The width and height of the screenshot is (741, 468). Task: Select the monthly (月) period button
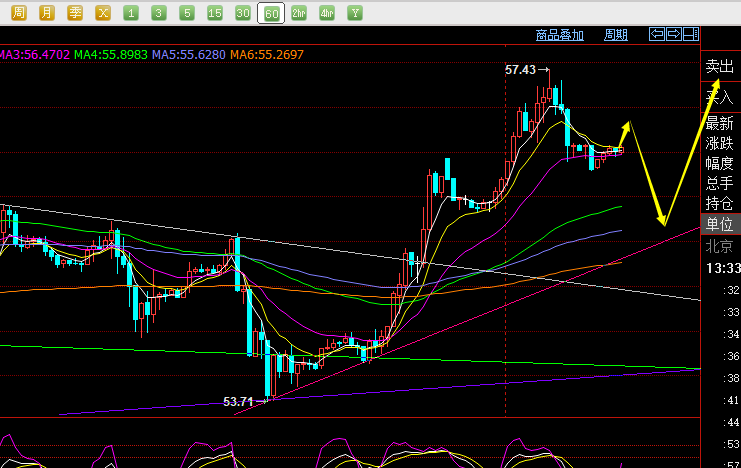[x=47, y=13]
